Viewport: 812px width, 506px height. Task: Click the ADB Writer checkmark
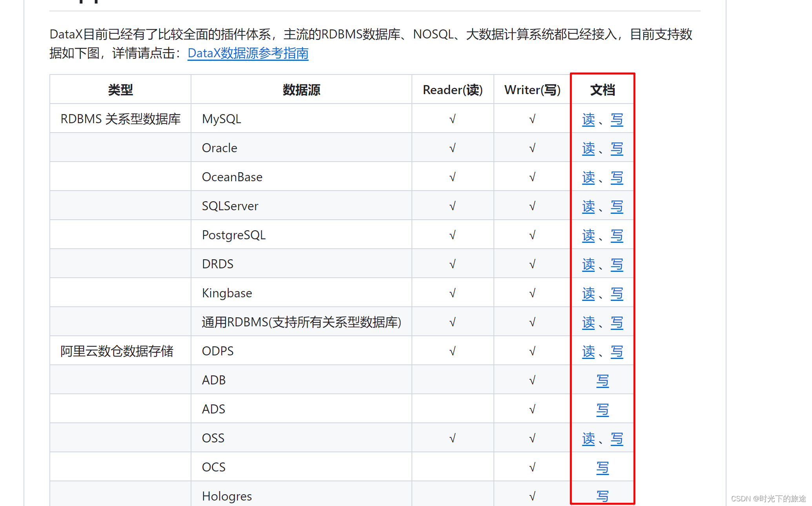point(532,380)
